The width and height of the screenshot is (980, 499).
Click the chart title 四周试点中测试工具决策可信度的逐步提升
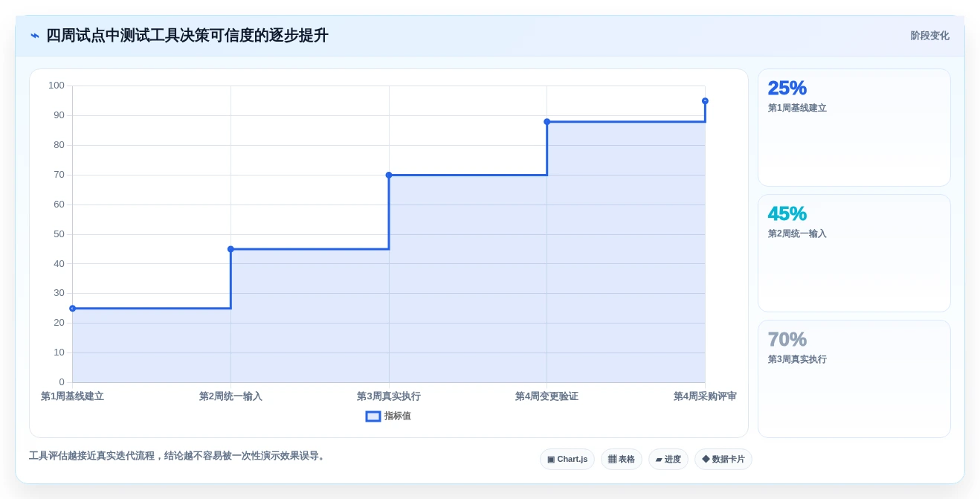coord(187,36)
